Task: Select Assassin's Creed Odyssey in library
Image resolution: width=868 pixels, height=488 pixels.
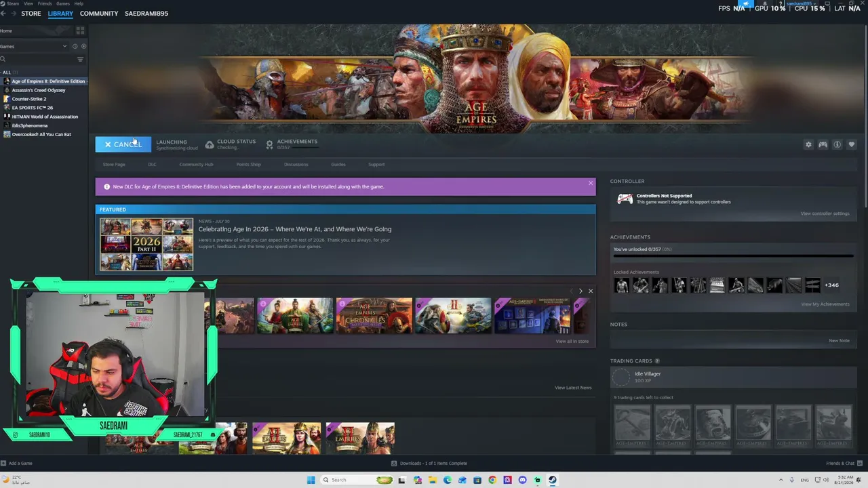Action: coord(39,90)
